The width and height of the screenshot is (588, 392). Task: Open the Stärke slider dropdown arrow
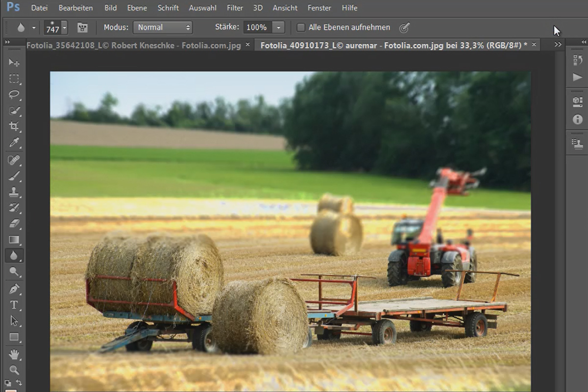tap(278, 27)
